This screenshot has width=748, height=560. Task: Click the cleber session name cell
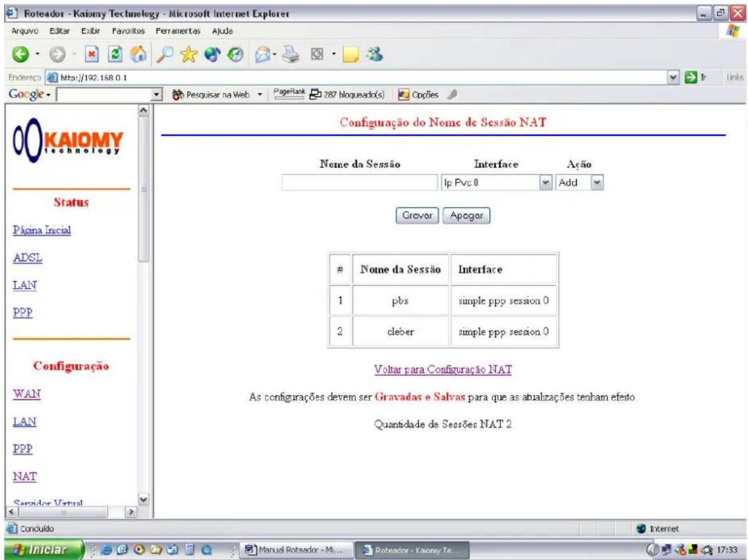click(x=401, y=332)
